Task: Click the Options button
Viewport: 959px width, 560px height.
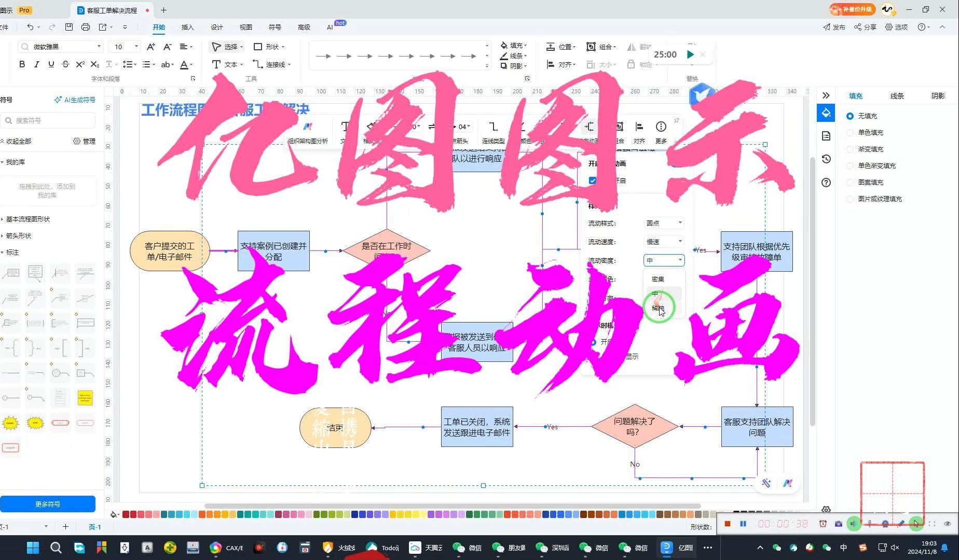Action: tap(896, 27)
